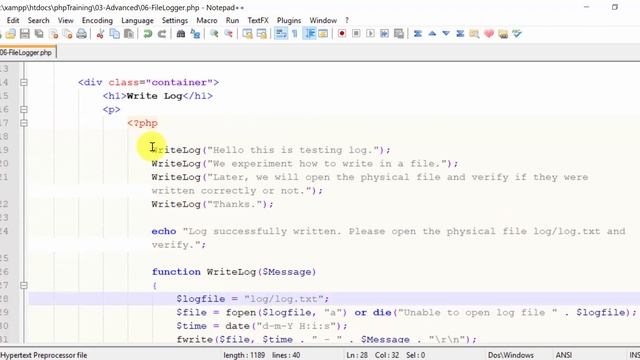Toggle synchronized vertical scrolling
The height and width of the screenshot is (360, 640).
(x=247, y=34)
